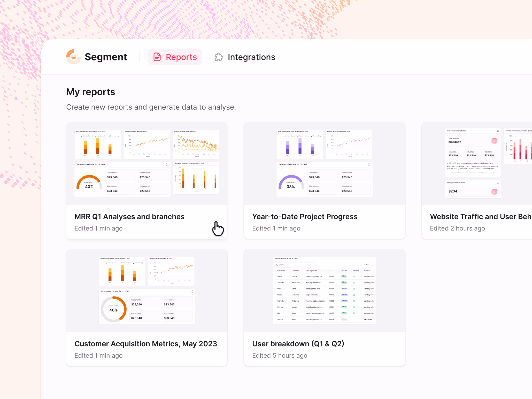Screen dimensions: 532x399
Task: Click the Segment logo icon
Action: (74, 57)
